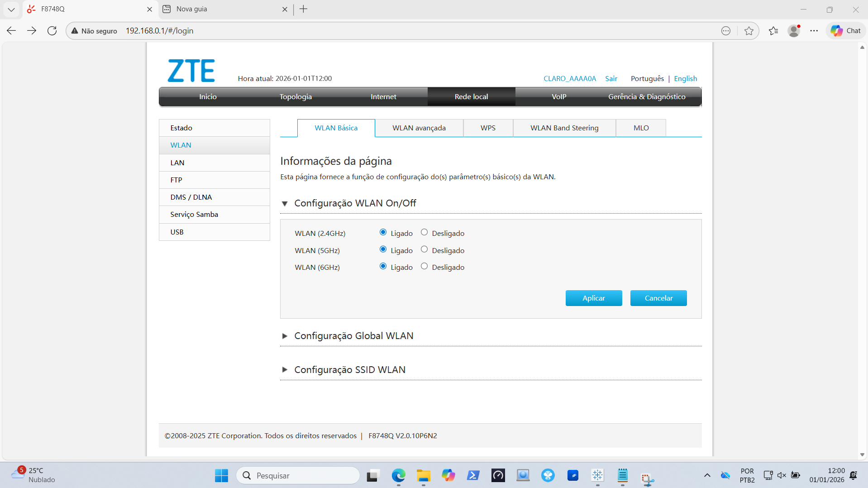This screenshot has height=488, width=868.
Task: Select Desligado for WLAN (5GHz)
Action: click(x=424, y=249)
